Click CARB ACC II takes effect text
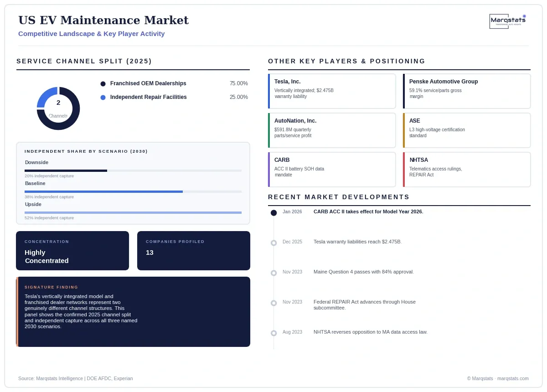 coord(368,211)
